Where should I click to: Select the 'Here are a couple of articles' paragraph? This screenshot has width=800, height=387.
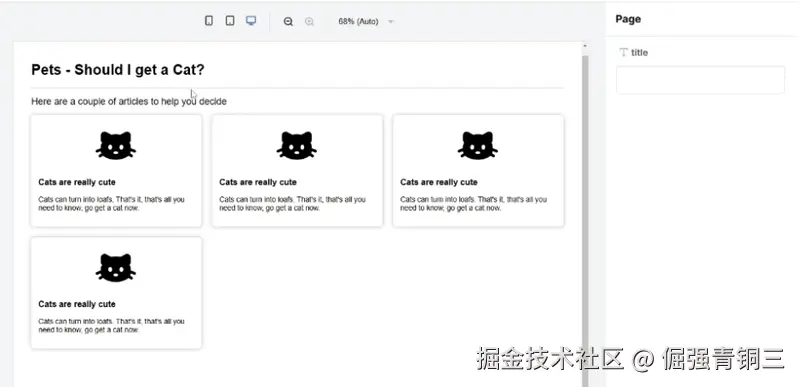click(x=129, y=101)
